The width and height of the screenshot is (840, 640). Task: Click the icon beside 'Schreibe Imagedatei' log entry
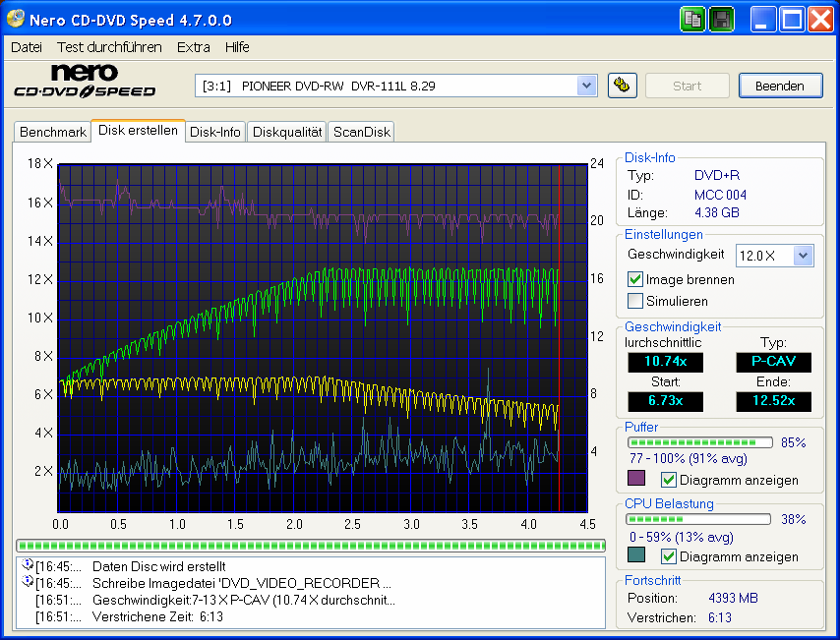coord(28,584)
